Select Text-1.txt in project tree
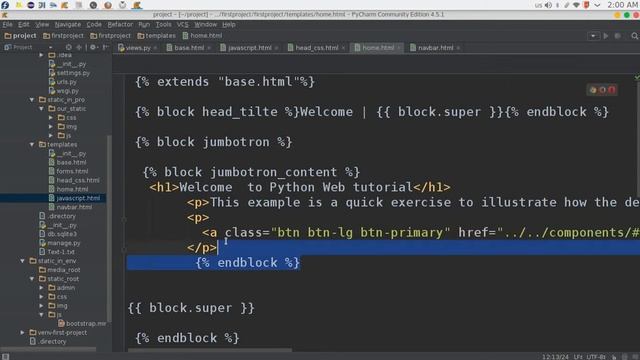The image size is (640, 360). (57, 252)
